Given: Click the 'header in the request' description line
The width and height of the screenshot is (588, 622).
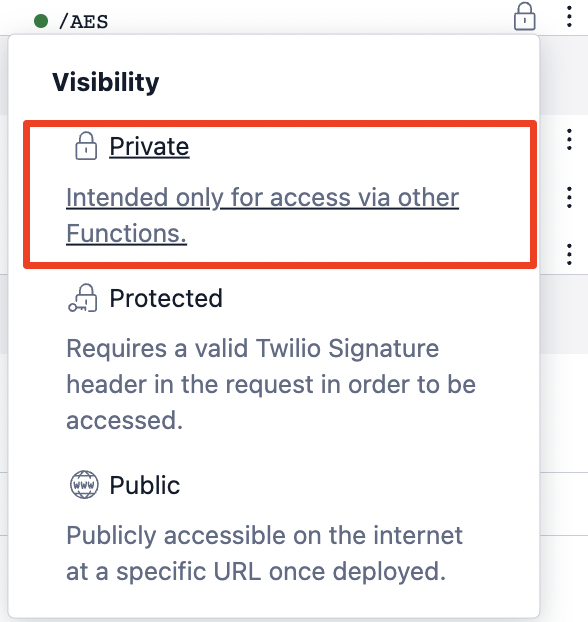Looking at the screenshot, I should click(x=271, y=384).
